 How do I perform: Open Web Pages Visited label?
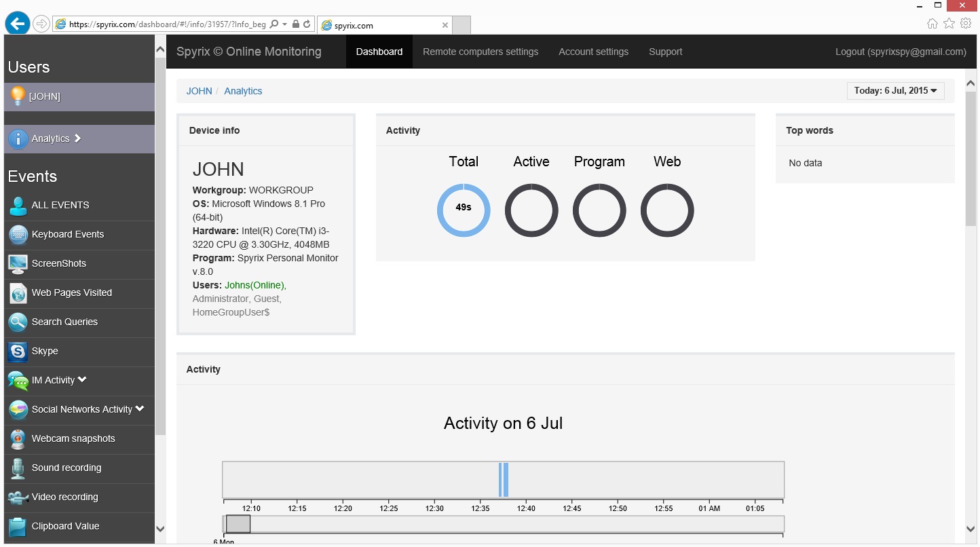pyautogui.click(x=72, y=293)
